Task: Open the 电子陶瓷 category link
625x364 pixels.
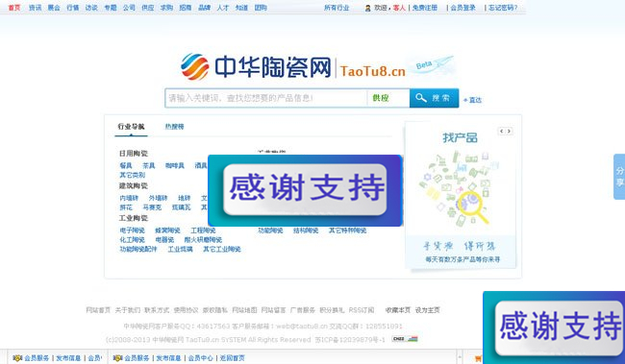Action: click(x=133, y=231)
